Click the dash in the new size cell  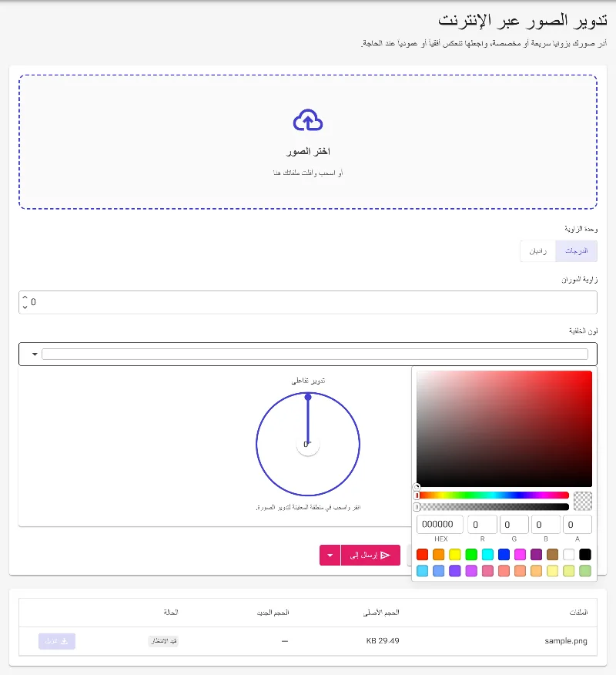(285, 641)
